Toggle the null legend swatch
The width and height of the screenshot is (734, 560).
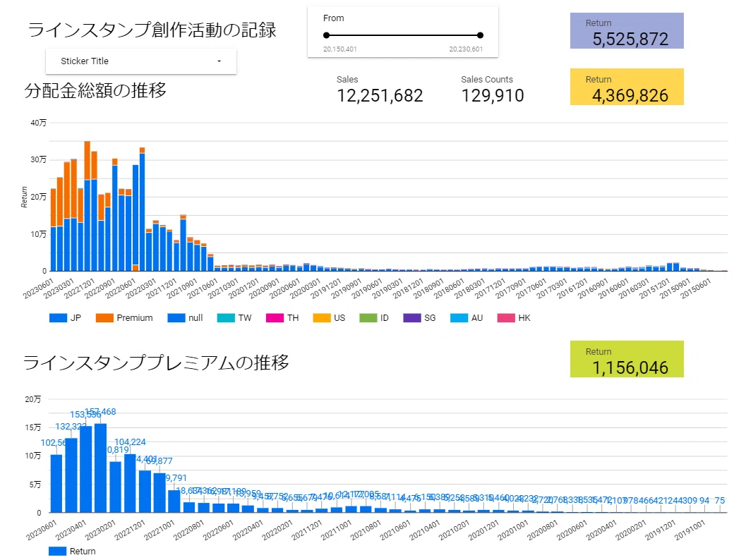[x=176, y=318]
